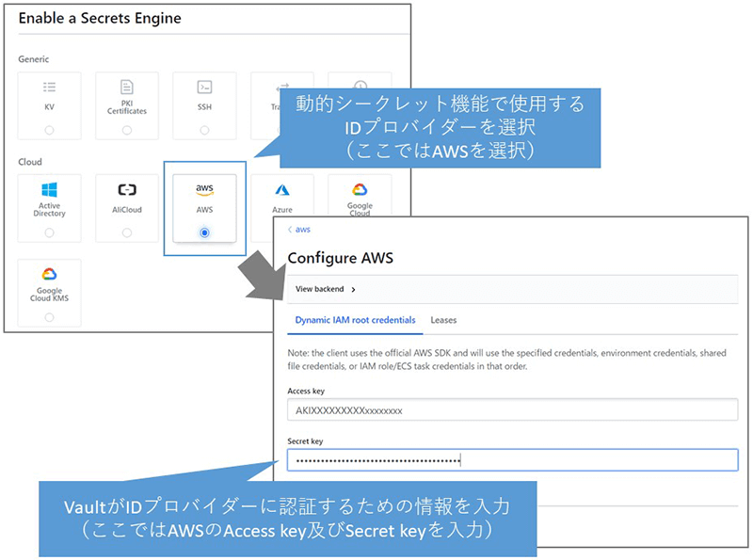Click the SSH terminal icon

pyautogui.click(x=204, y=87)
